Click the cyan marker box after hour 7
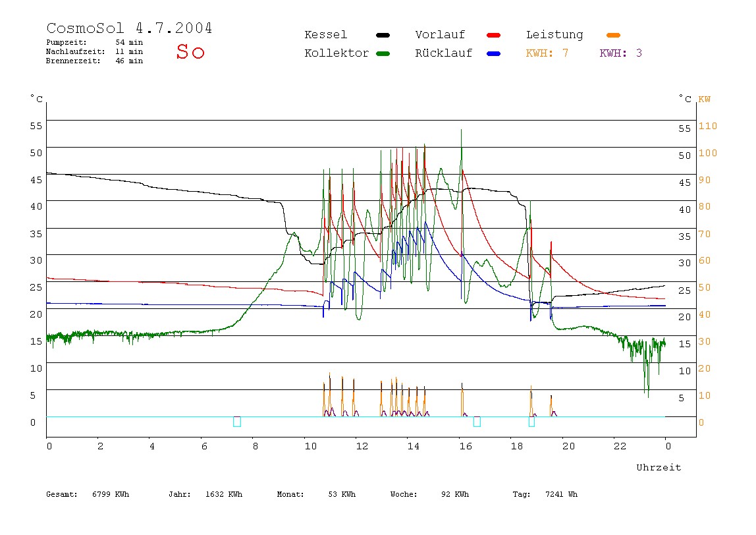The width and height of the screenshot is (756, 535). (236, 422)
